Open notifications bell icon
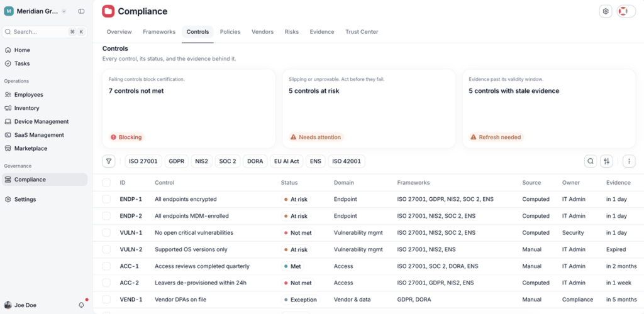 [x=81, y=305]
